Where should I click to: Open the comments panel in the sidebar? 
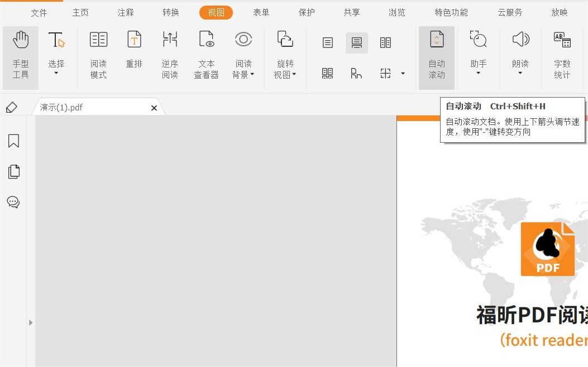(x=13, y=202)
